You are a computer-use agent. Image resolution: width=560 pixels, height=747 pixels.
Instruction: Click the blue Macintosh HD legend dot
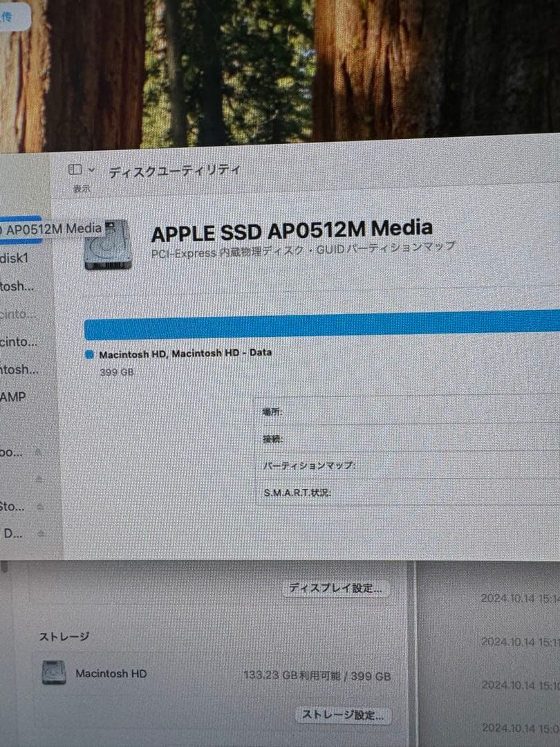91,353
